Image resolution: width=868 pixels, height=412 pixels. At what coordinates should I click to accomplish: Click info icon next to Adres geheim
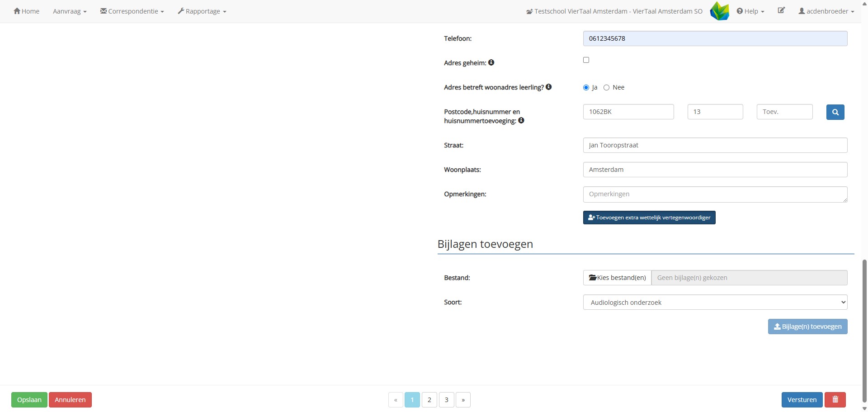491,62
